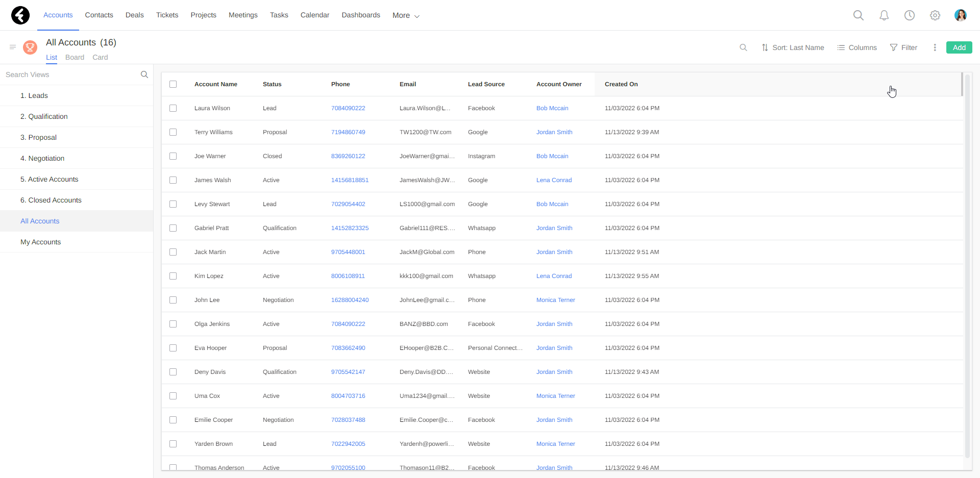This screenshot has height=478, width=980.
Task: Click list search magnifier icon
Action: 744,47
